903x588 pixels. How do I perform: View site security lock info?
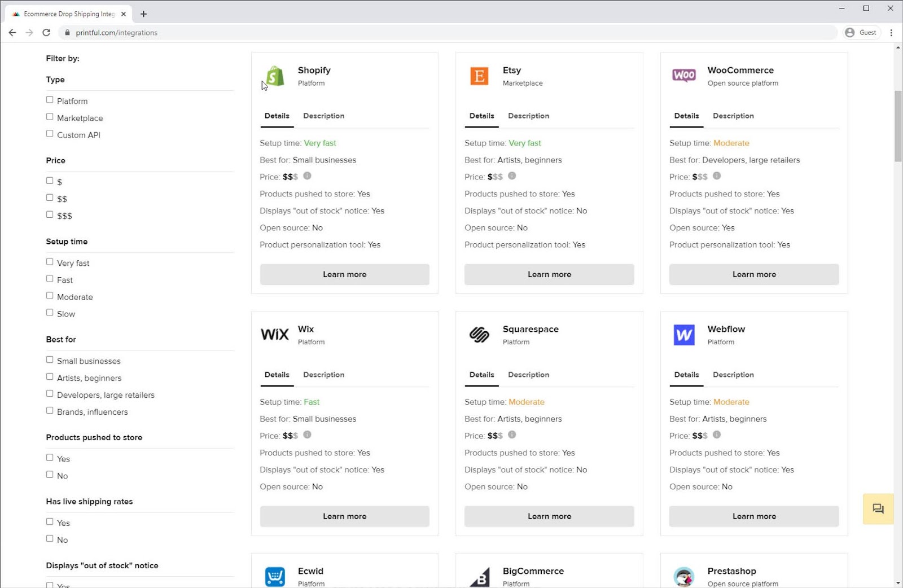click(x=67, y=33)
